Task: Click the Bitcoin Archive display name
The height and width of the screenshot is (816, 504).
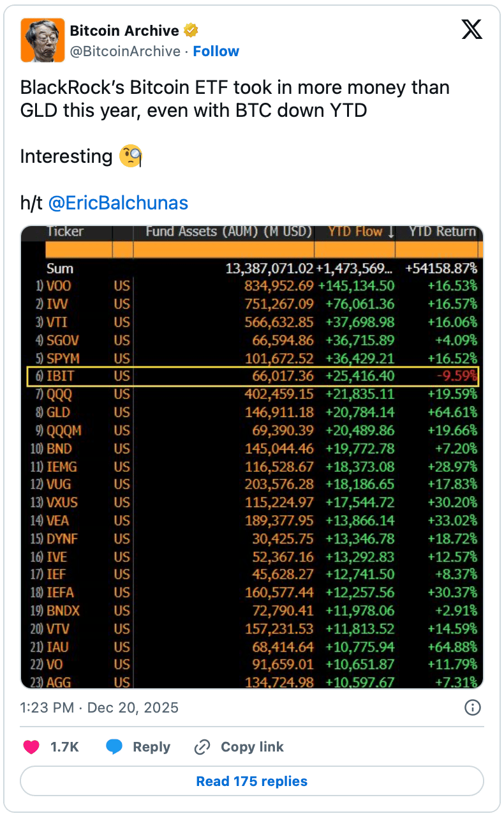Action: point(124,31)
